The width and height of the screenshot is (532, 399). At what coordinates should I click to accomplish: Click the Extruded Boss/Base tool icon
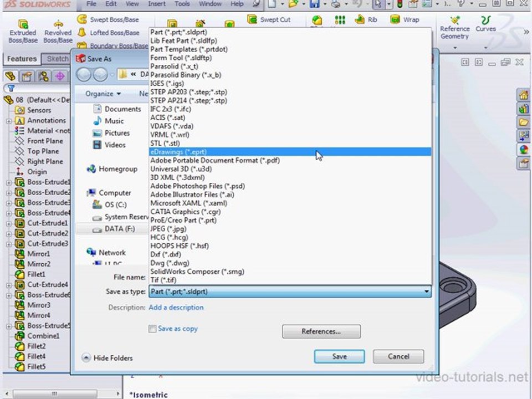pyautogui.click(x=23, y=24)
